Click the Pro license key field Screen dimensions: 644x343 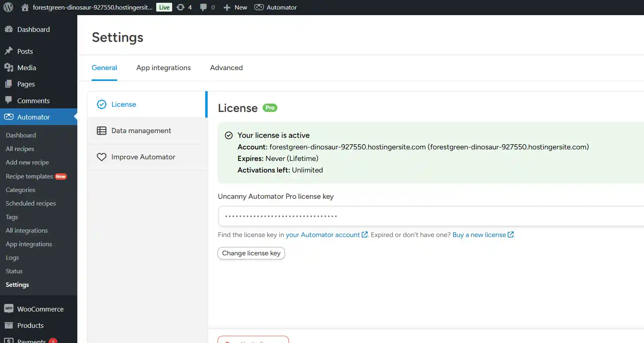tap(431, 216)
